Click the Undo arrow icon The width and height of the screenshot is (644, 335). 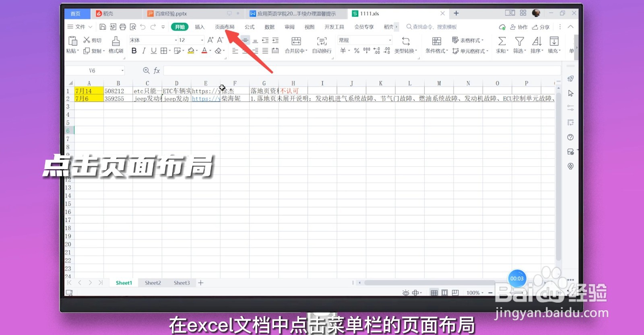tap(143, 27)
